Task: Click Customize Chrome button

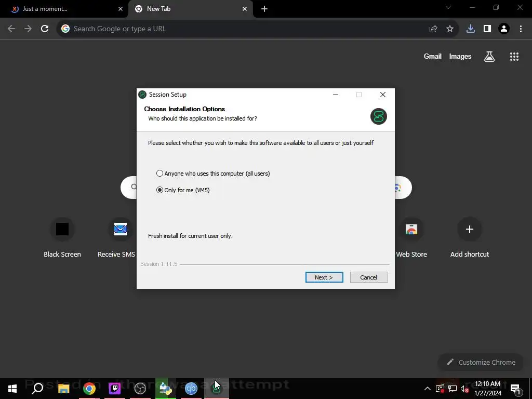Action: coord(481,362)
